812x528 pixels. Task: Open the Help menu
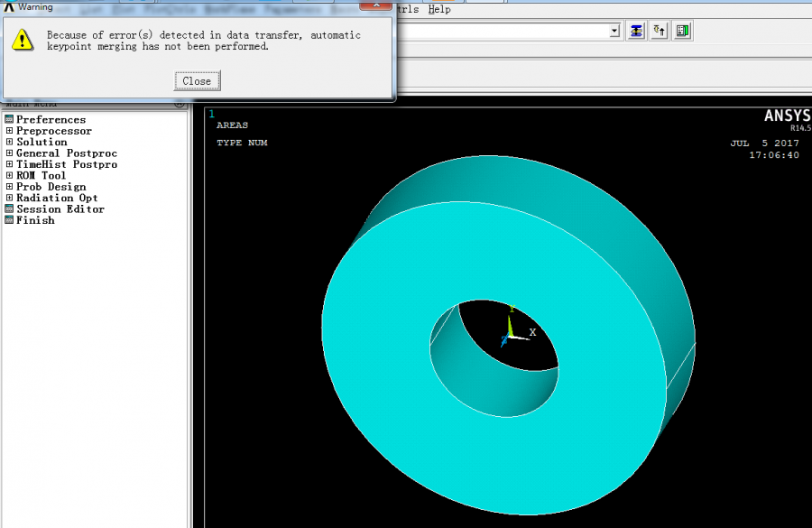click(439, 9)
